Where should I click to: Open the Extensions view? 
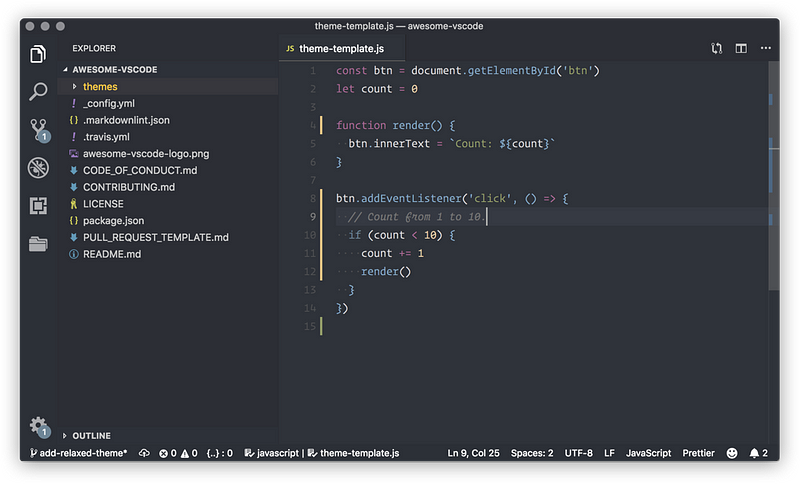coord(39,206)
